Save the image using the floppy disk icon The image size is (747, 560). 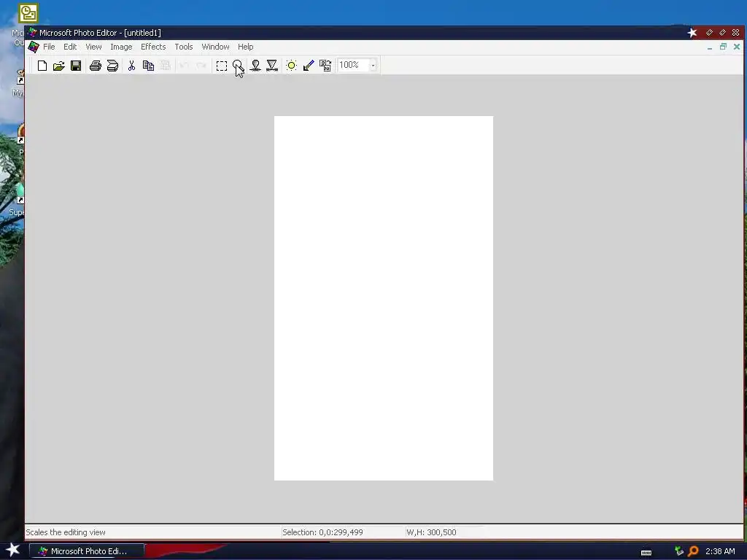[76, 66]
